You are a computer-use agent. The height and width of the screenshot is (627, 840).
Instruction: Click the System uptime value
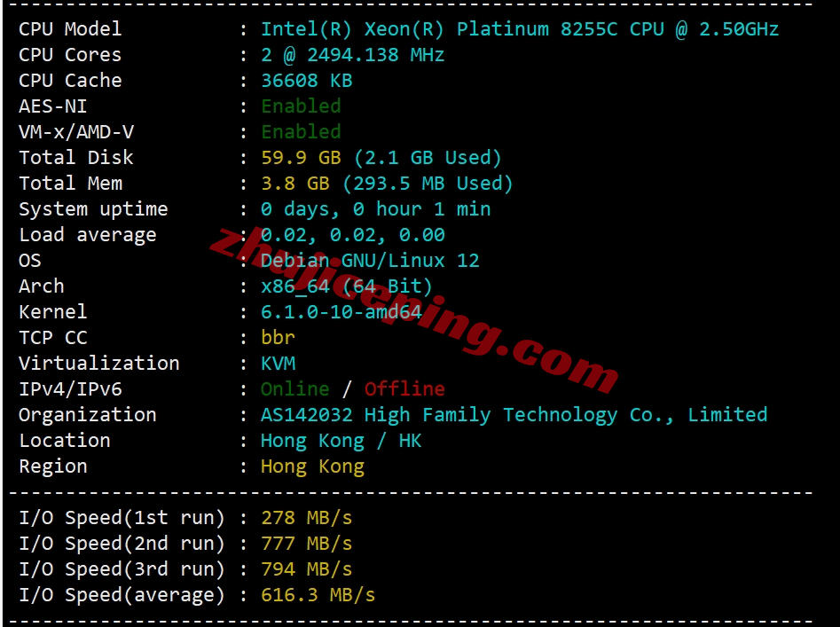click(375, 208)
